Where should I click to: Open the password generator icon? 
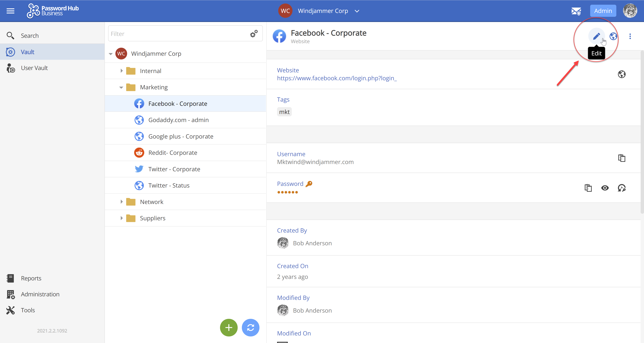tap(622, 188)
